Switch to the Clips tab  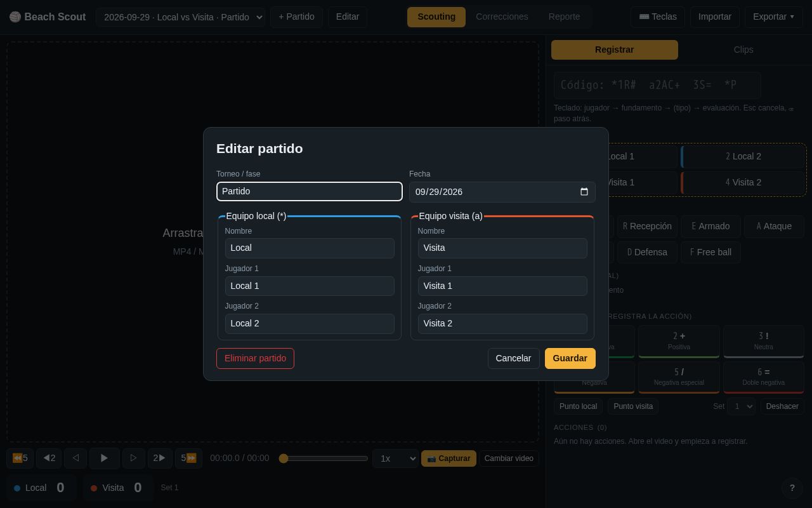point(743,50)
